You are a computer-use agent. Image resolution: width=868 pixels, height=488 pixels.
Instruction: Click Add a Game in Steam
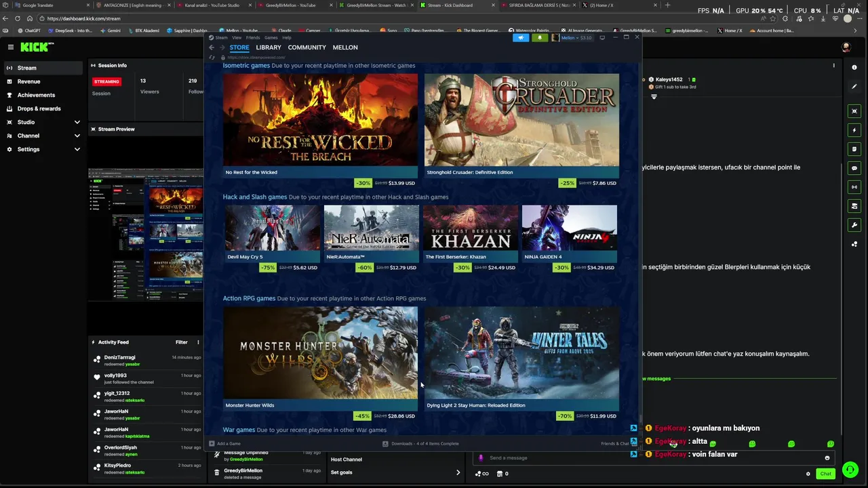224,444
